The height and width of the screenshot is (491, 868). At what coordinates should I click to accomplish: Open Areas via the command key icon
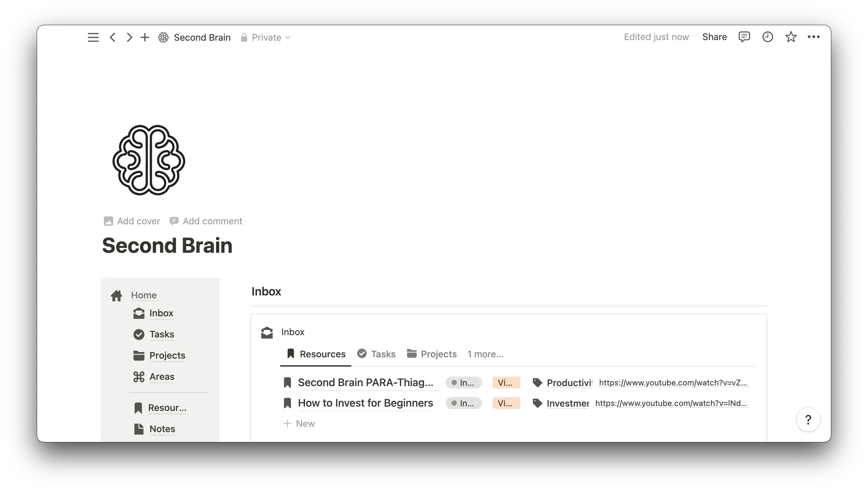click(139, 377)
